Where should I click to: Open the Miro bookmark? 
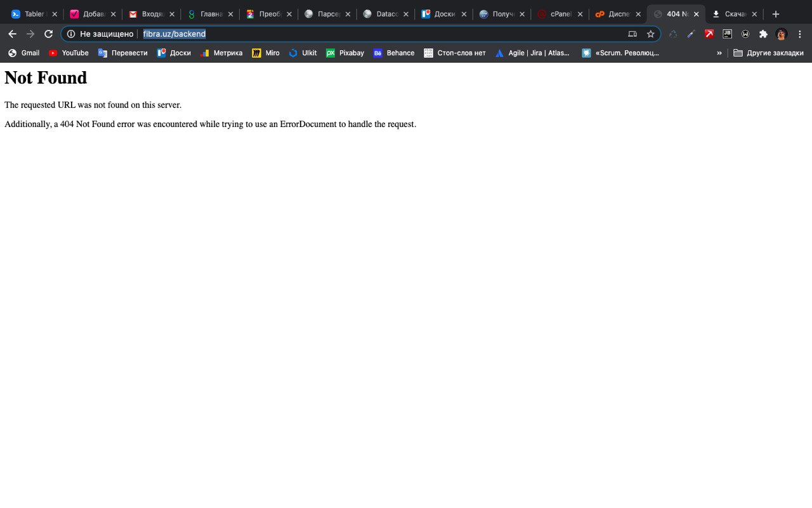pyautogui.click(x=266, y=53)
